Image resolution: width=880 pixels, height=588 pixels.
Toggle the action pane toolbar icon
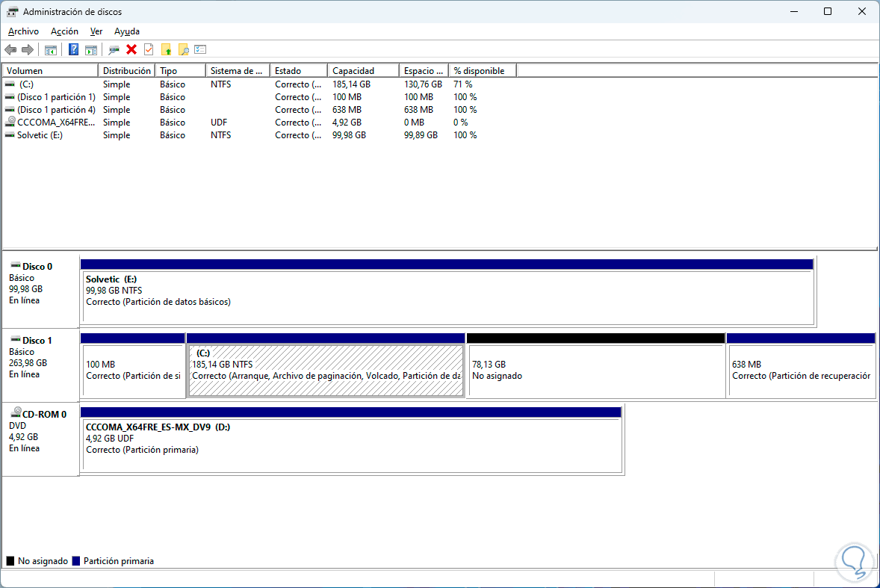pyautogui.click(x=91, y=50)
